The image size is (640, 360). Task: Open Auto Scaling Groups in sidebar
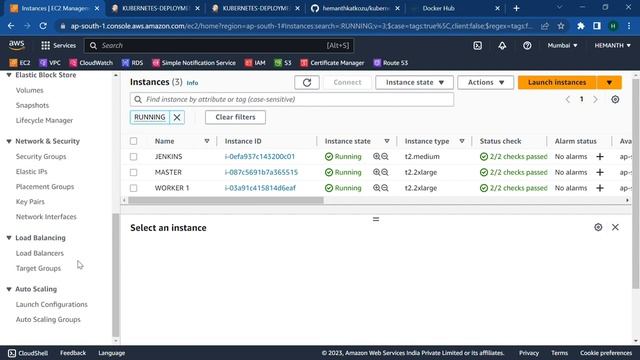(48, 320)
